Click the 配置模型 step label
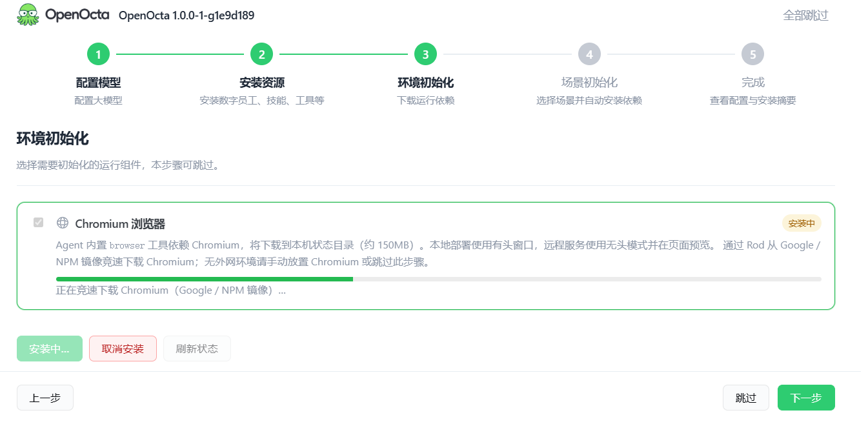868x426 pixels. point(98,83)
